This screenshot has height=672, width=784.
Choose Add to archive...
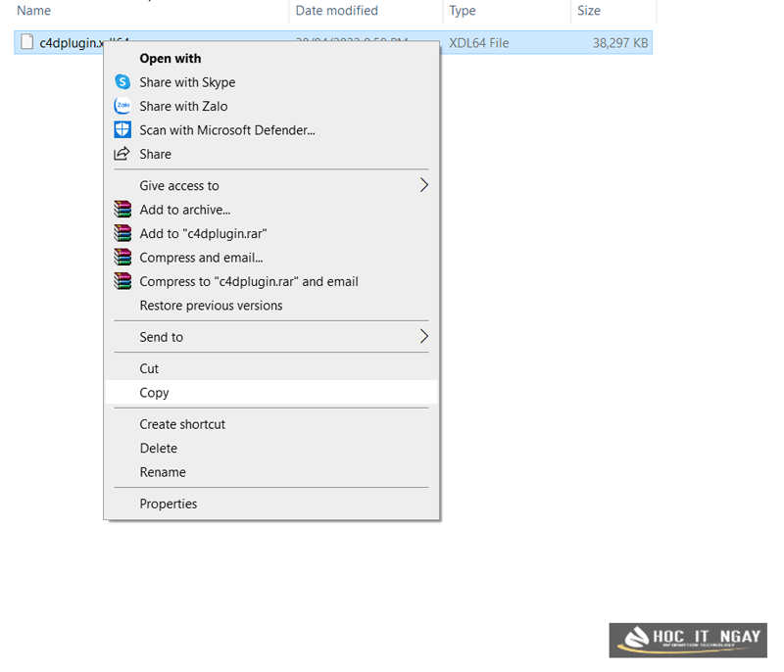point(271,210)
